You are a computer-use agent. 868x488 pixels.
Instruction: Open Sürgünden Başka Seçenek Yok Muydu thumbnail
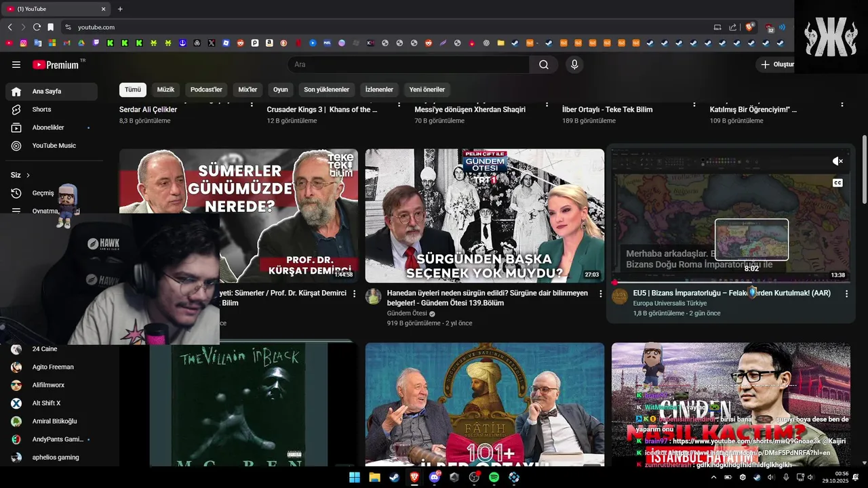(x=485, y=216)
